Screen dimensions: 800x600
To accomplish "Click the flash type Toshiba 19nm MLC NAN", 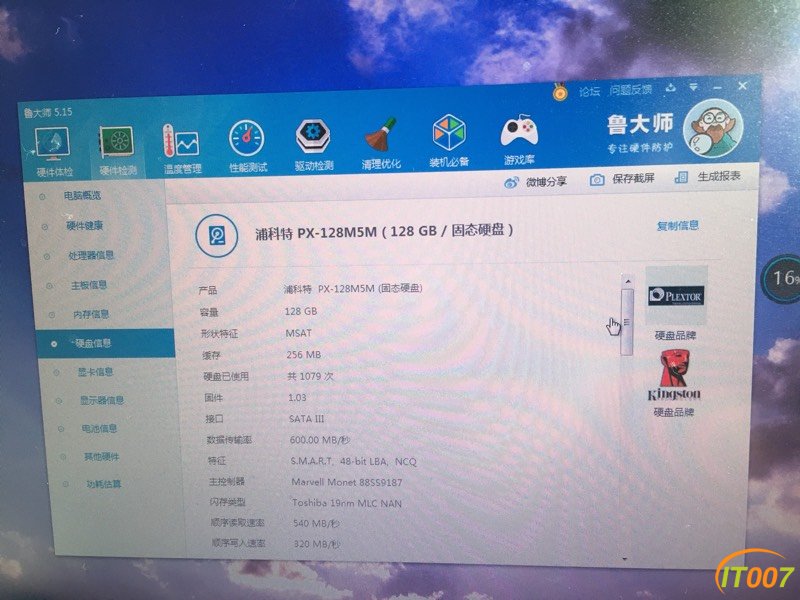I will pos(347,503).
